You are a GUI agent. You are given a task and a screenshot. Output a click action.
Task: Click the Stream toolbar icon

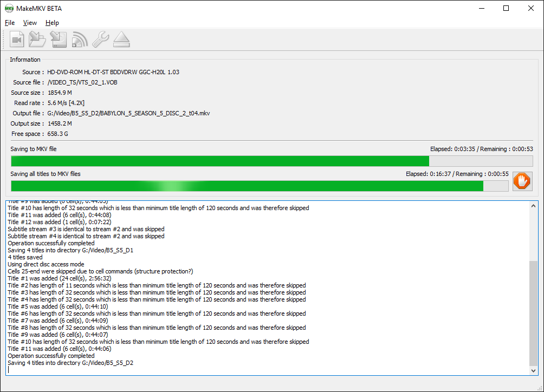[80, 40]
